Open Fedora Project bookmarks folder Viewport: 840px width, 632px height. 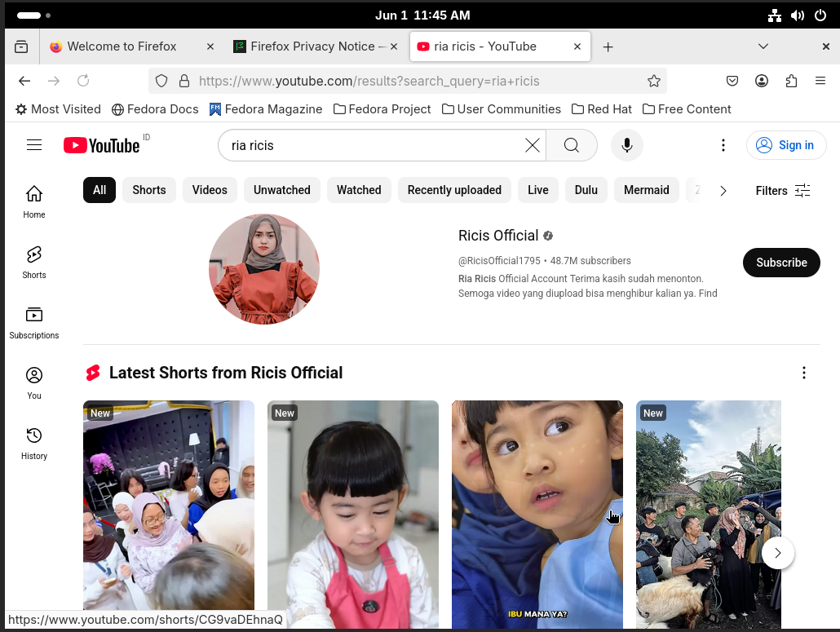[x=382, y=109]
